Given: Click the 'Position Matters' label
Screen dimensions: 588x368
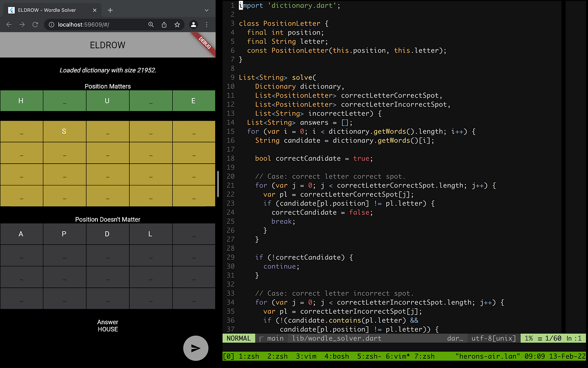Looking at the screenshot, I should [108, 86].
